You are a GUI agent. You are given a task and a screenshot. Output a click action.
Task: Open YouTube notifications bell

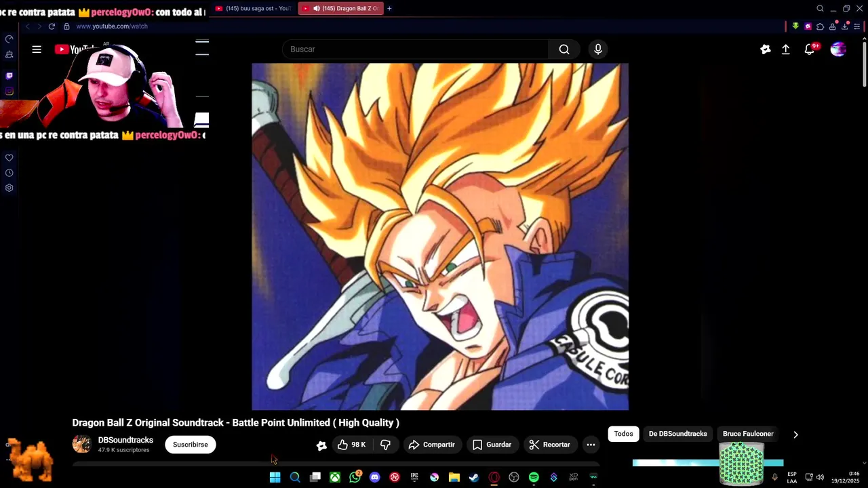click(810, 49)
